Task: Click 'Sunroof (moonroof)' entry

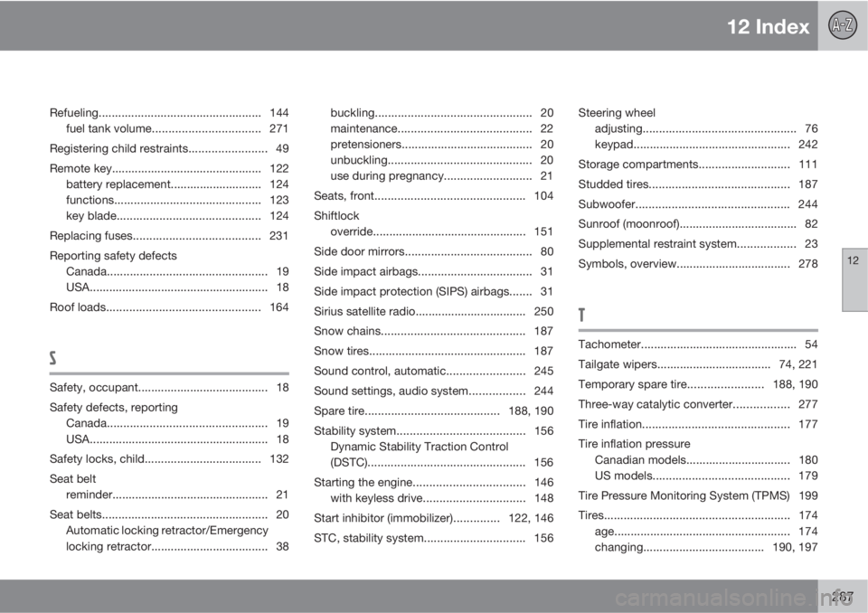Action: coord(698,224)
